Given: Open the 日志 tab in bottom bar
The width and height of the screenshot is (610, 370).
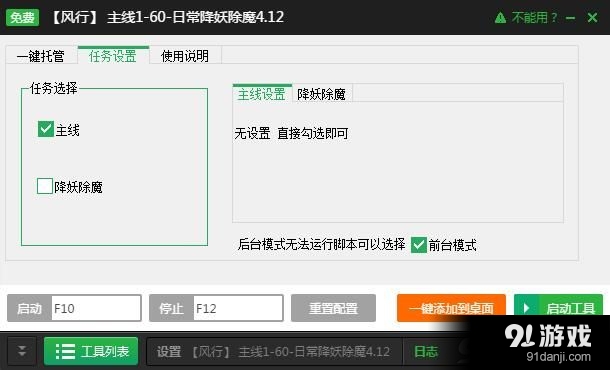Looking at the screenshot, I should pos(426,352).
